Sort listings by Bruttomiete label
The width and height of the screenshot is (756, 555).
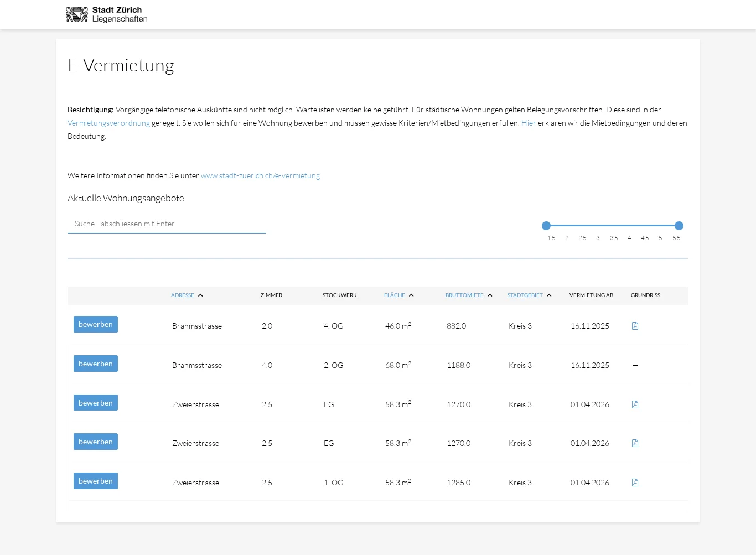pyautogui.click(x=464, y=295)
